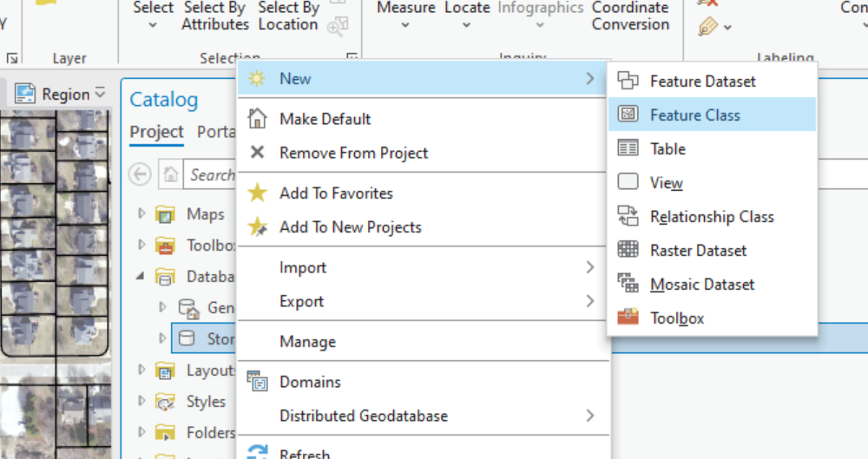Select the Relationship Class icon
This screenshot has height=459, width=868.
(x=628, y=216)
